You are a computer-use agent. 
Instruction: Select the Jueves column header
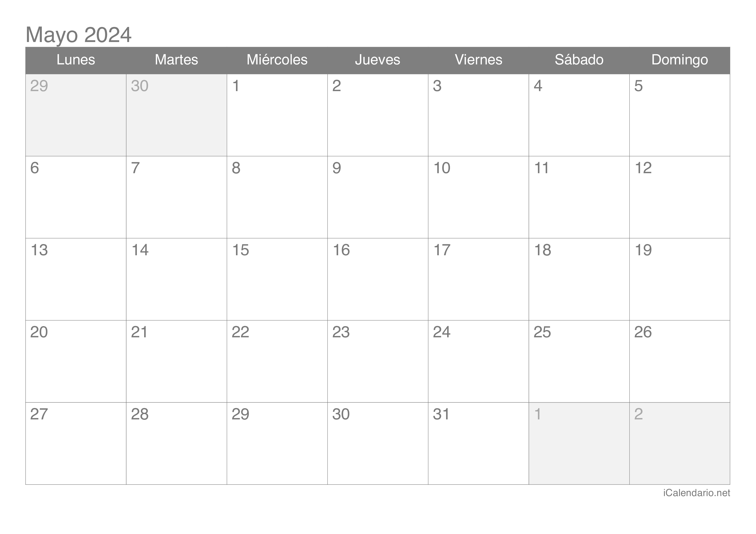coord(378,59)
